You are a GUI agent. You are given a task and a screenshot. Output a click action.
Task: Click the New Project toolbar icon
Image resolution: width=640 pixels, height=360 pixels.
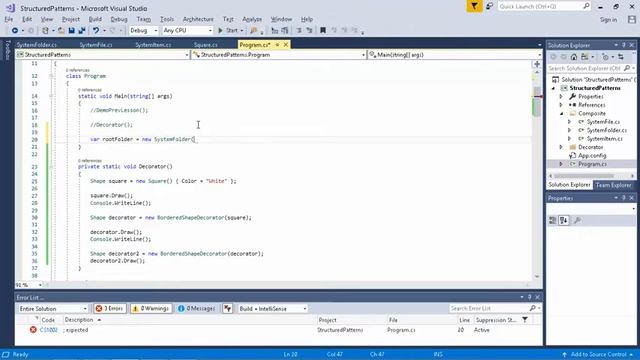click(x=45, y=31)
